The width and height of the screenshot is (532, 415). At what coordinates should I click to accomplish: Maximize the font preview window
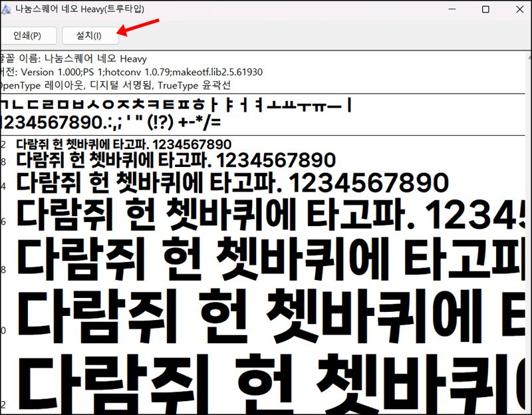(x=485, y=9)
